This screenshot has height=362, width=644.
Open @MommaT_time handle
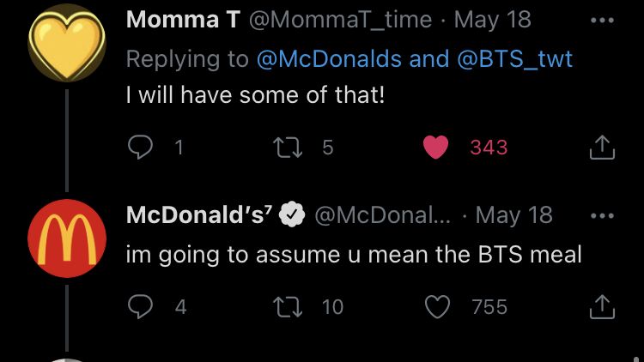[341, 20]
